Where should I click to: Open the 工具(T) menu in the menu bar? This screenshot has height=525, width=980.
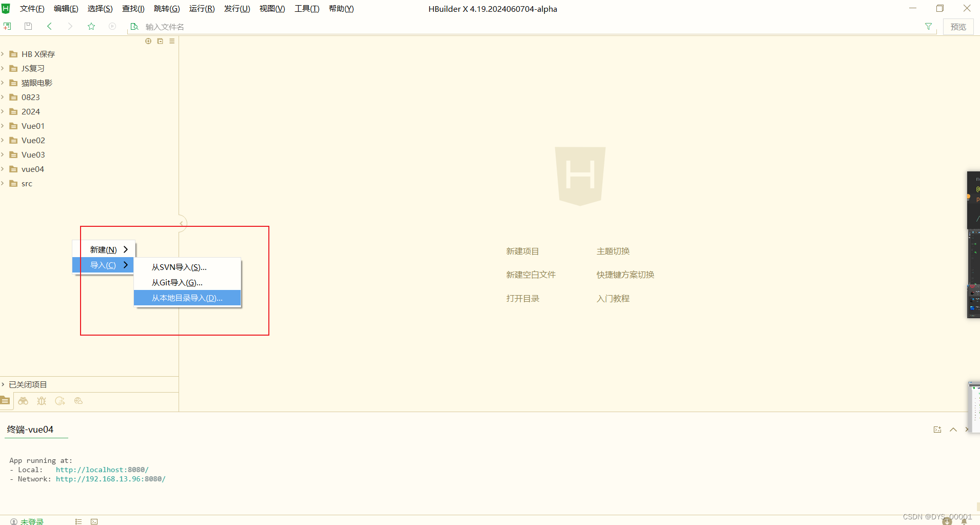click(x=306, y=8)
